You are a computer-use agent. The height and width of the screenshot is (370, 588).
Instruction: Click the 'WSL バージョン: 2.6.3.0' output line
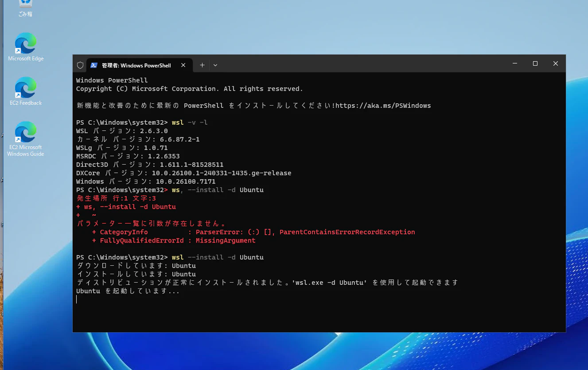coord(122,131)
